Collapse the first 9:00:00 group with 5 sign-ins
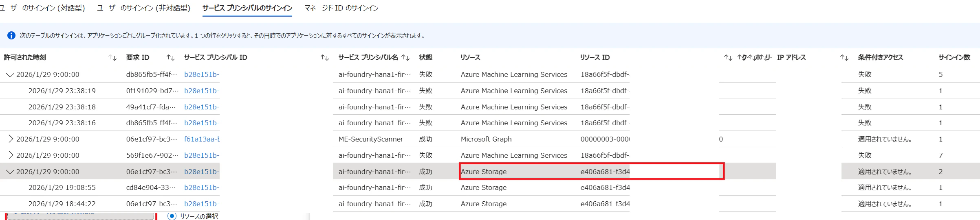Image resolution: width=980 pixels, height=220 pixels. click(x=10, y=75)
